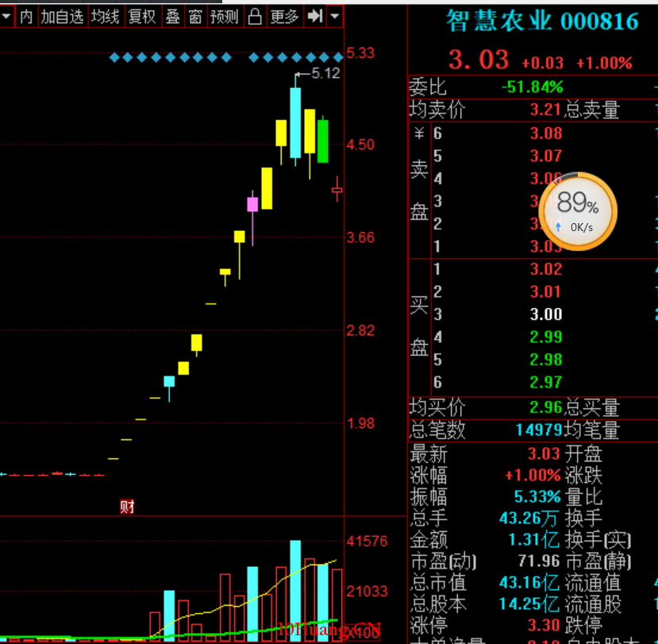Click the 叠 overlay button
The width and height of the screenshot is (658, 644).
click(173, 17)
